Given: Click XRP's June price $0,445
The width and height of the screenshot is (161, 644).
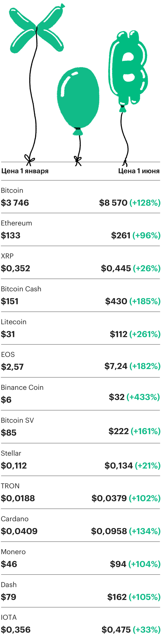Looking at the screenshot, I should (x=116, y=269).
